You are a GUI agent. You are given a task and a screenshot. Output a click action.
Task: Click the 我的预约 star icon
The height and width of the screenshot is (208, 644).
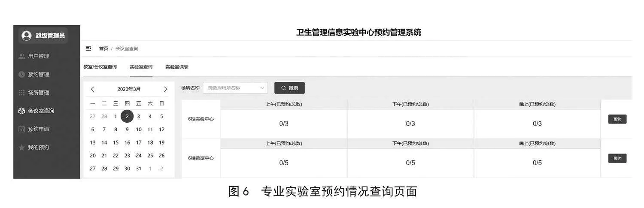tap(21, 147)
